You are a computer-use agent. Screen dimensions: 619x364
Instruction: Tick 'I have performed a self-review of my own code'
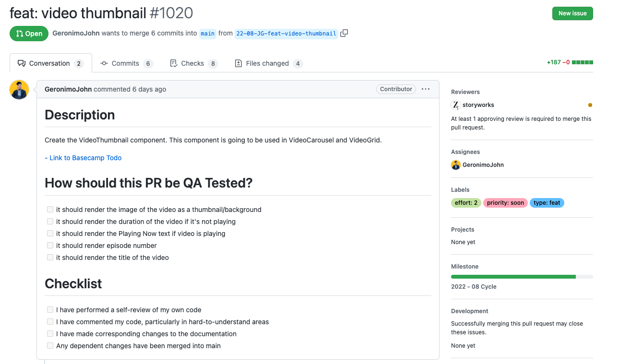click(50, 309)
